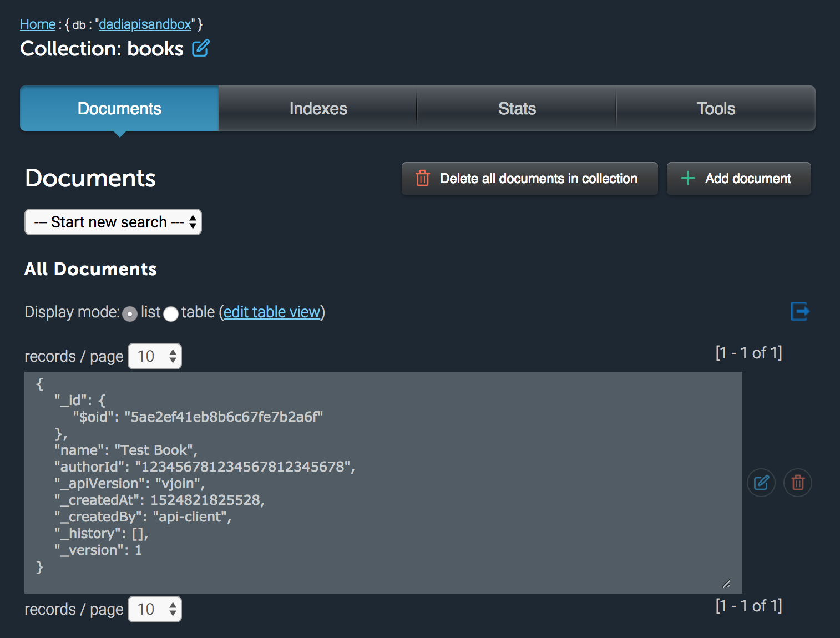The image size is (840, 638).
Task: Open top records per page dropdown
Action: 155,356
